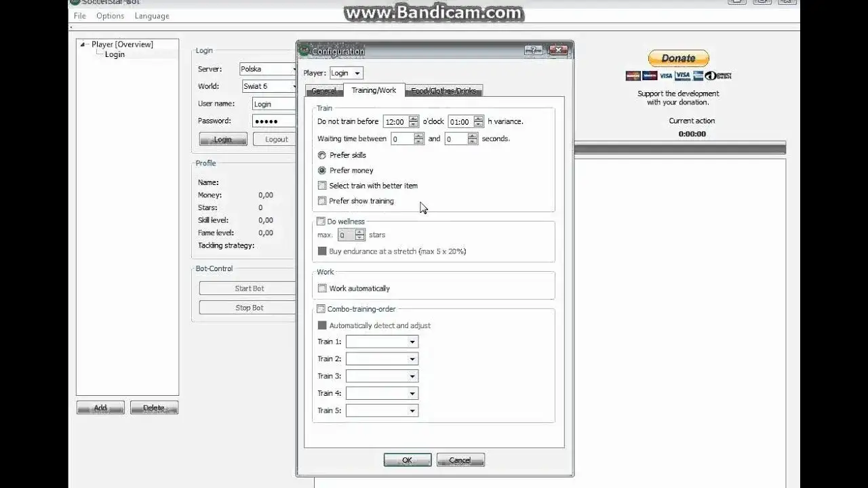The image size is (868, 488).
Task: Click the Cancel button
Action: (x=460, y=460)
